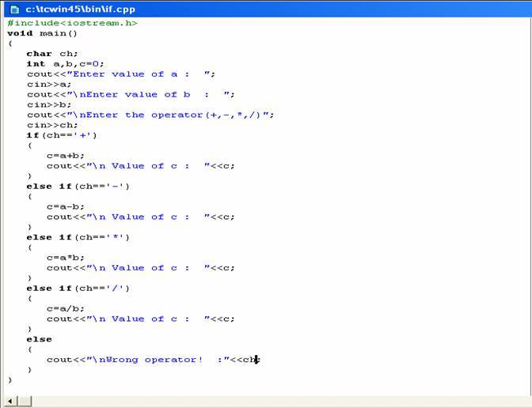Click the cin>>b; line
The width and height of the screenshot is (532, 408).
pos(49,104)
